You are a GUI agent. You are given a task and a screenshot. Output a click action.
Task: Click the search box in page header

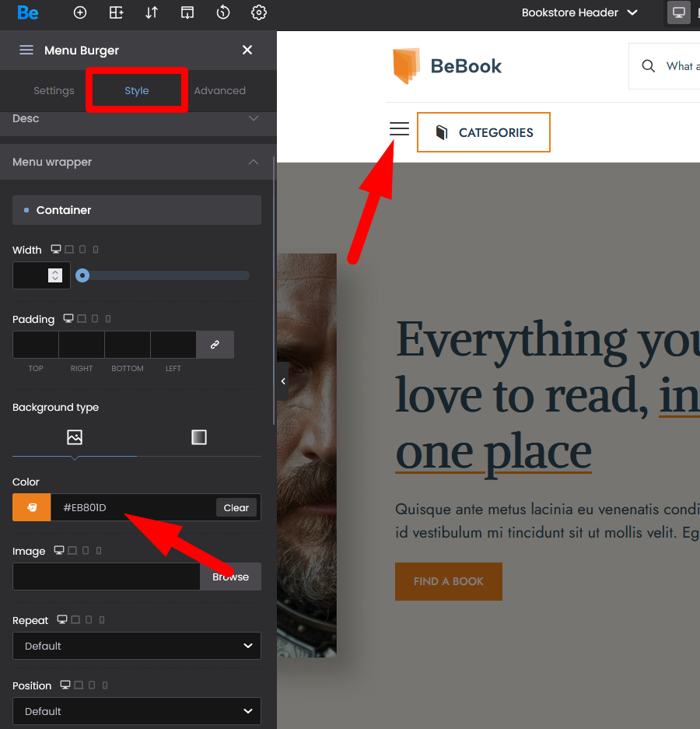click(665, 66)
